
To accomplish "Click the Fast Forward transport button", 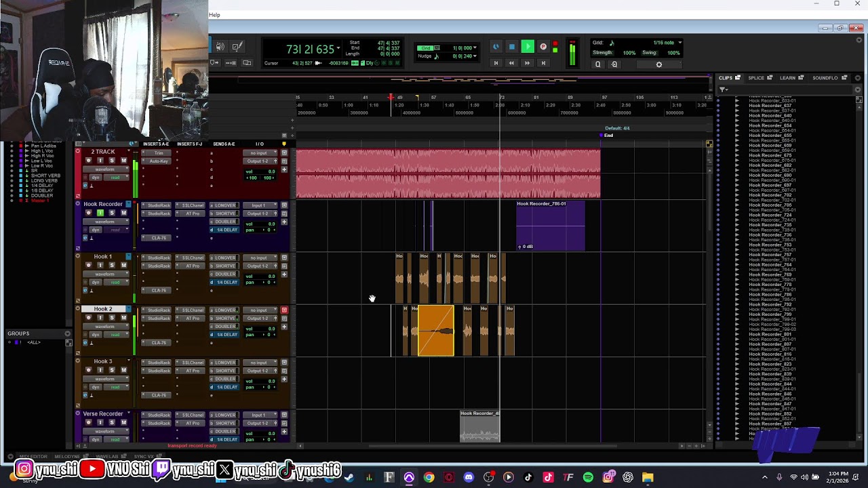I will tap(527, 63).
